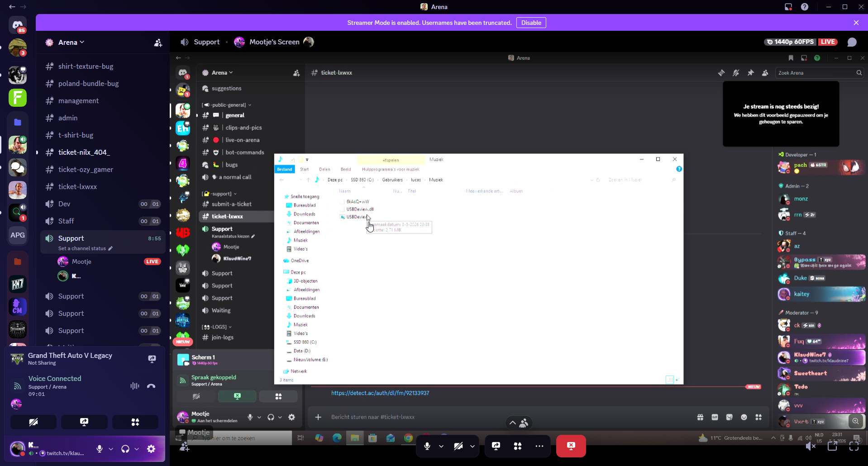The height and width of the screenshot is (466, 868).
Task: Select Mootje in the Support voice channel
Action: pos(109,262)
